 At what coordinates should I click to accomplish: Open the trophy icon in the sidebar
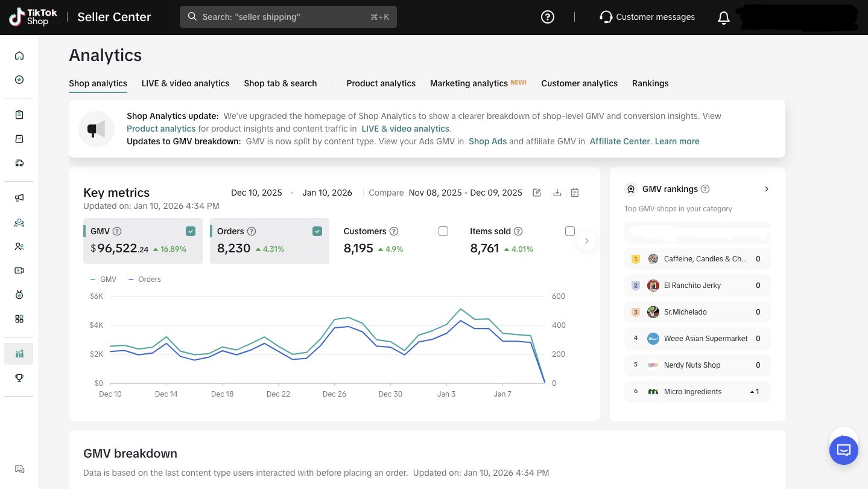coord(19,378)
